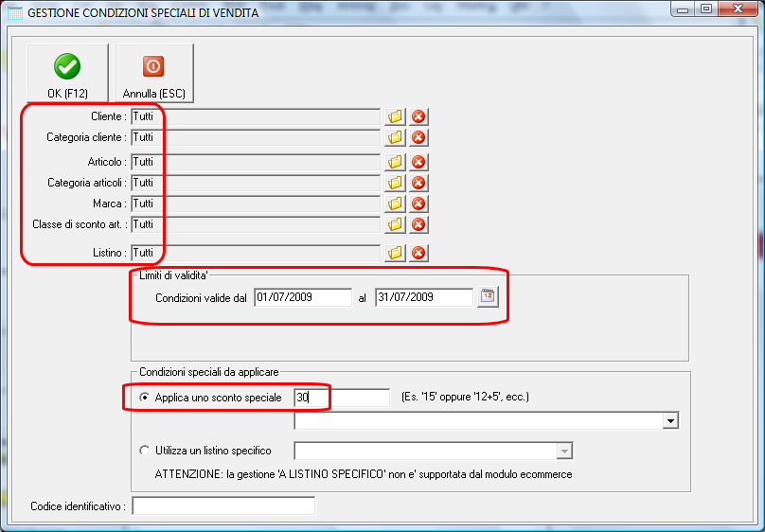This screenshot has width=765, height=532.
Task: Click the window icon in the title bar
Action: (x=15, y=12)
